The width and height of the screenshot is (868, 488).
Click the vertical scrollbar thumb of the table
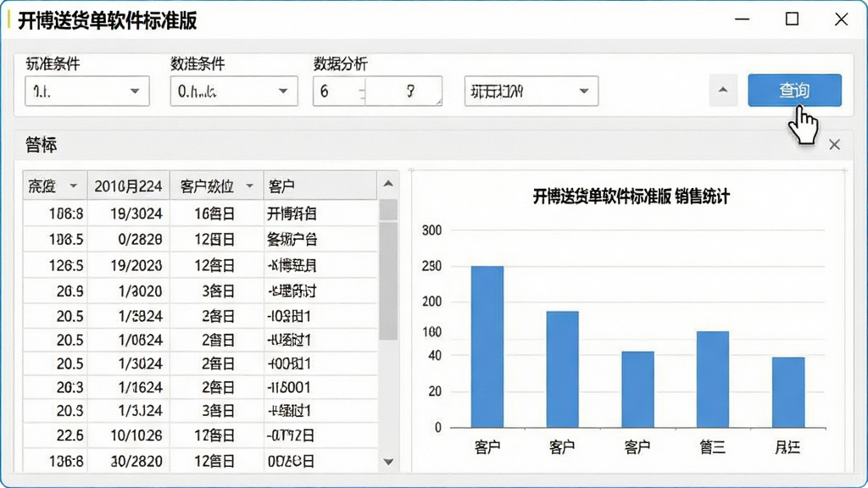(x=388, y=270)
